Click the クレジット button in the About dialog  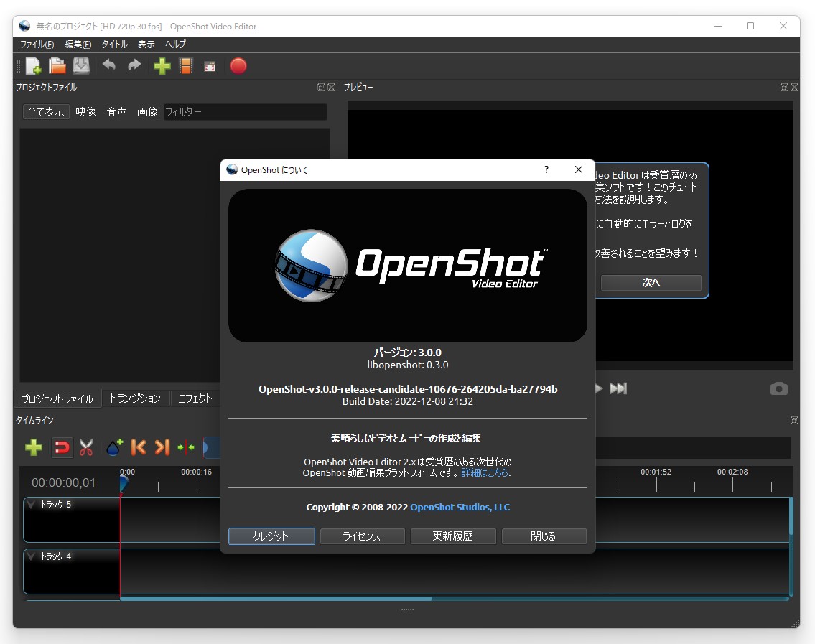[271, 536]
